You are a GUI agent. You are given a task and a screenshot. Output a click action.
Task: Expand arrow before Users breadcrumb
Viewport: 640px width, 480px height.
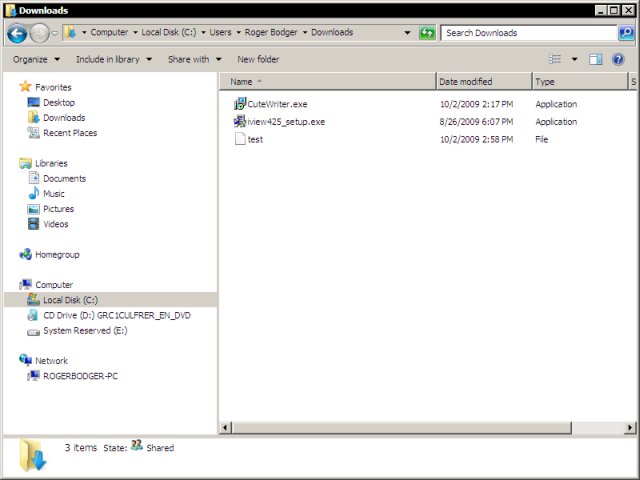[x=203, y=32]
